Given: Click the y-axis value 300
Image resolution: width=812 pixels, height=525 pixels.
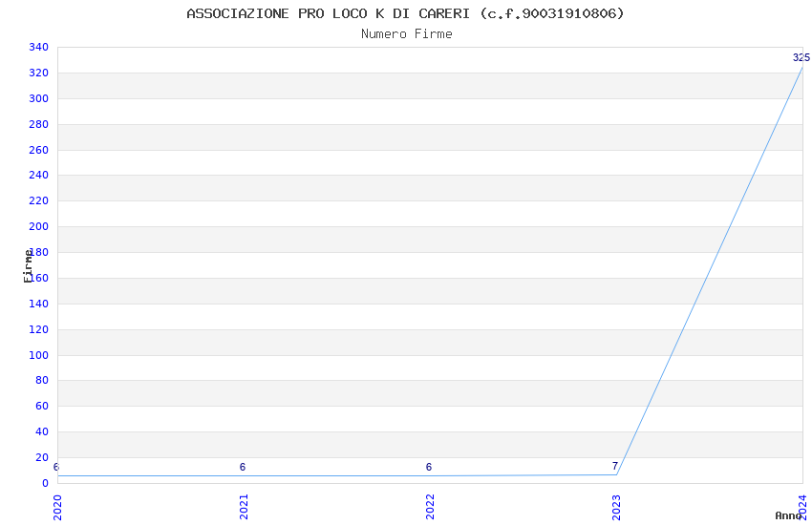Looking at the screenshot, I should 39,98.
